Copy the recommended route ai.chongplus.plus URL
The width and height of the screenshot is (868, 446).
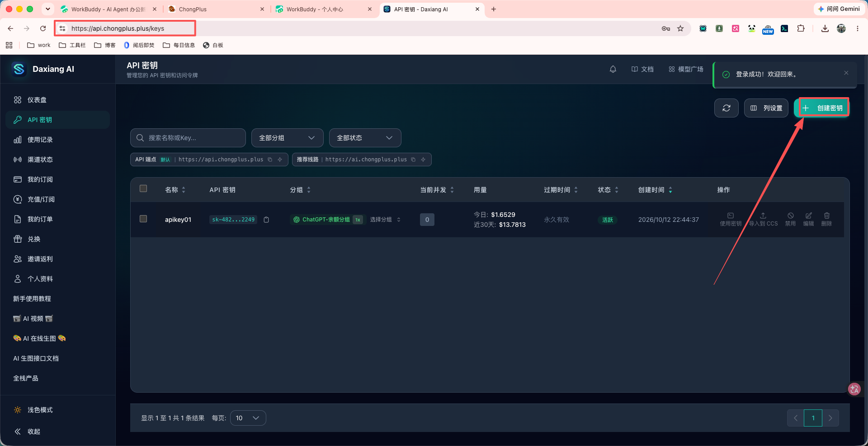click(413, 160)
